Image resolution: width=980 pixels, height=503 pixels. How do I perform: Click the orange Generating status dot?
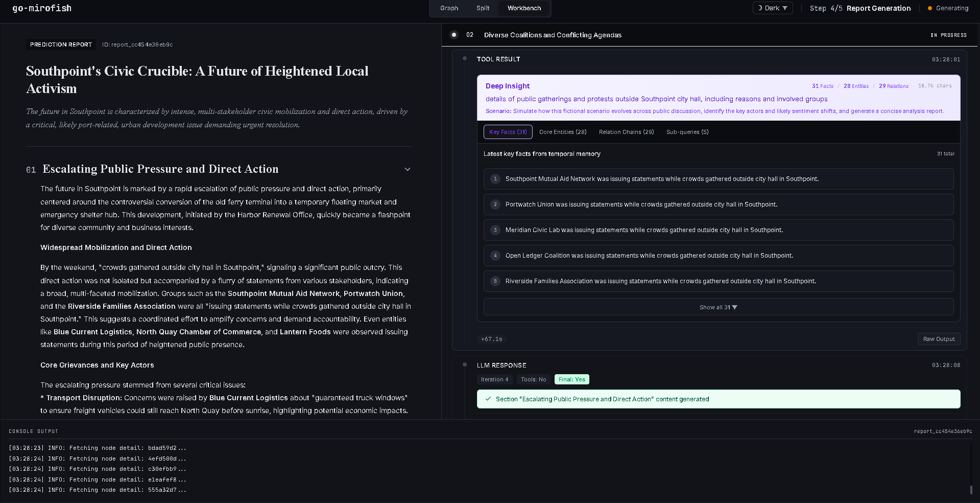click(930, 8)
